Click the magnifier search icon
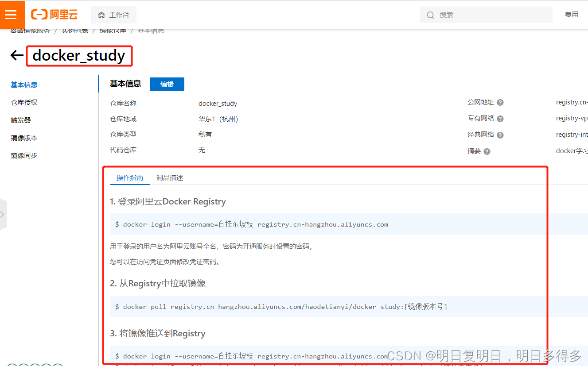Viewport: 588px width, 366px height. pyautogui.click(x=430, y=15)
